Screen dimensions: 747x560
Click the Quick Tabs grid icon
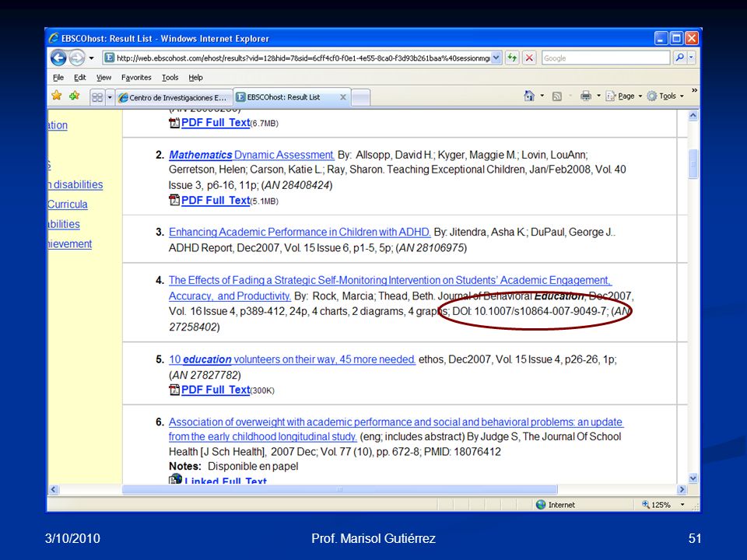tap(97, 97)
